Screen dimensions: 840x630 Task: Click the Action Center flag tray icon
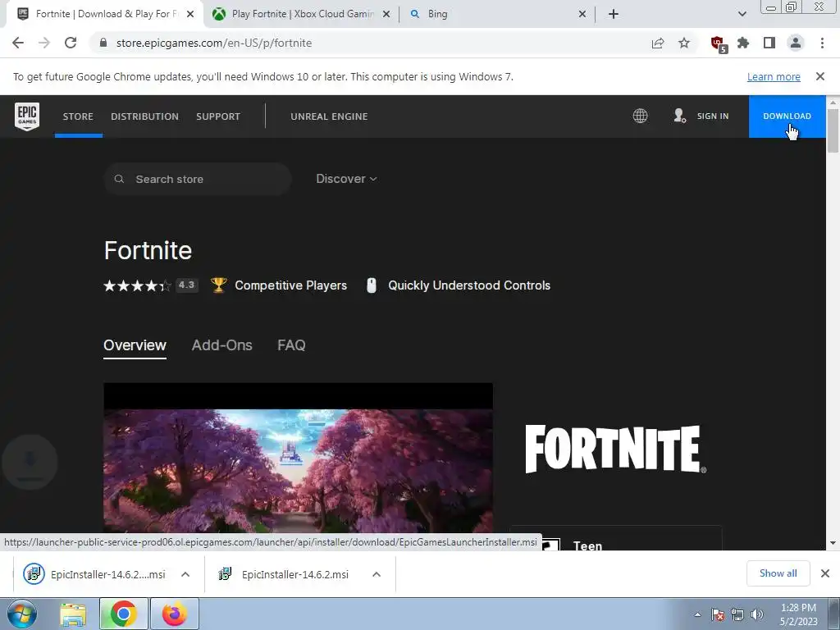tap(717, 614)
